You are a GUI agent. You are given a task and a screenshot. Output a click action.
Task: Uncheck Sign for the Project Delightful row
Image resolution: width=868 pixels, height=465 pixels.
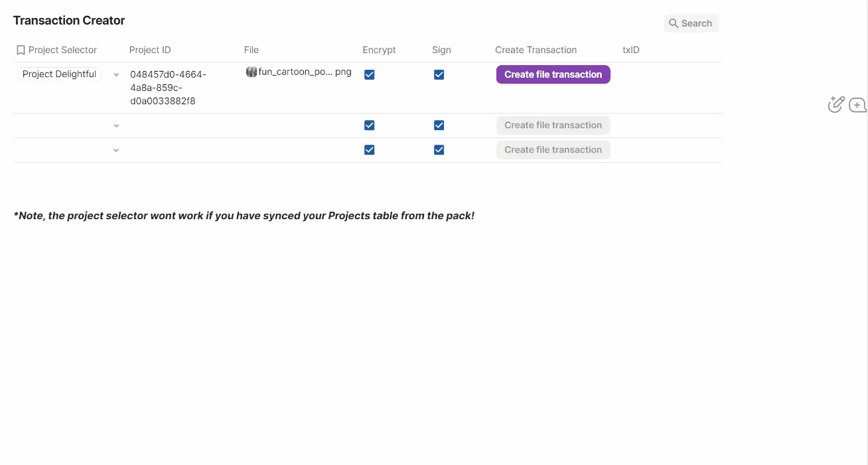pos(439,74)
